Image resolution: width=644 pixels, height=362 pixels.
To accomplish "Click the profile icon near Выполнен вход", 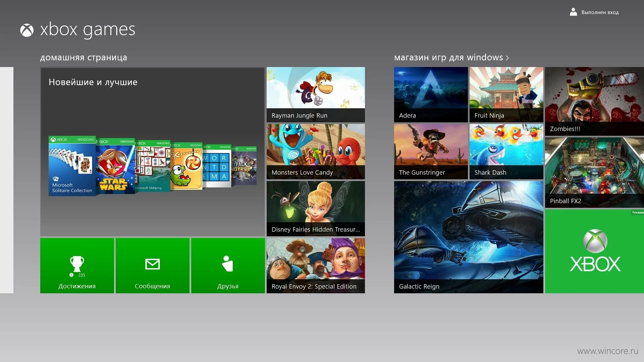I will click(x=574, y=12).
